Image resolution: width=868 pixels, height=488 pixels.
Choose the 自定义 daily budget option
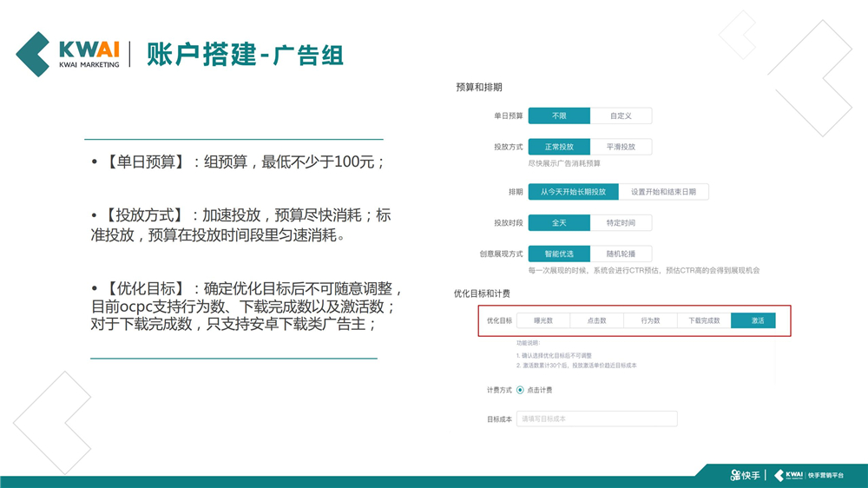coord(621,115)
